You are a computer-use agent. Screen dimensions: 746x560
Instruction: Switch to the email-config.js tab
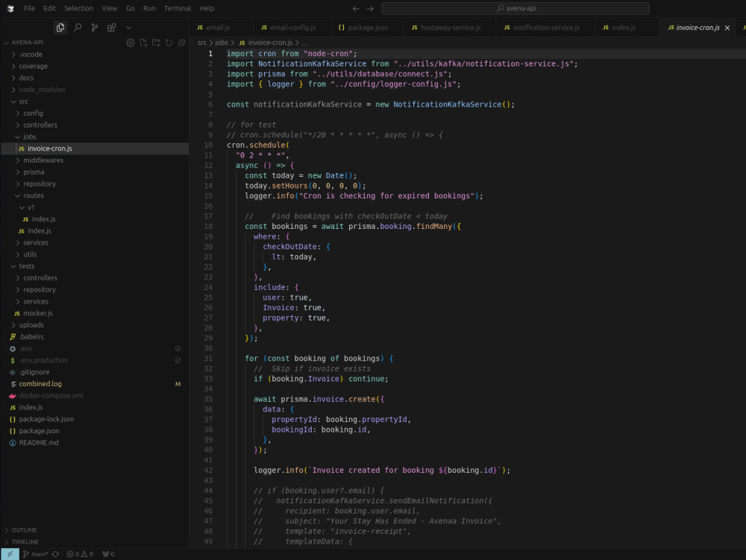click(x=292, y=28)
